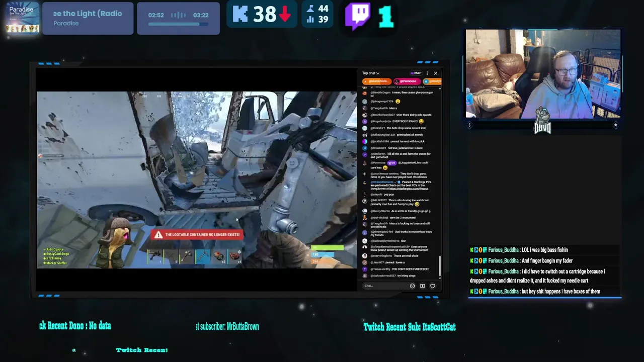Screen dimensions: 644x362
Task: Click the @Tomas-mrithy YOU DONT NEED FUSE message
Action: (396, 269)
